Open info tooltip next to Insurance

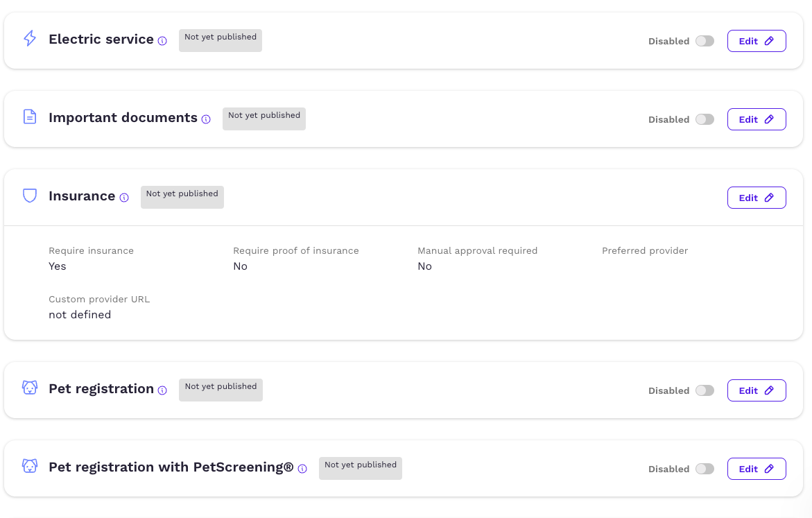coord(124,198)
